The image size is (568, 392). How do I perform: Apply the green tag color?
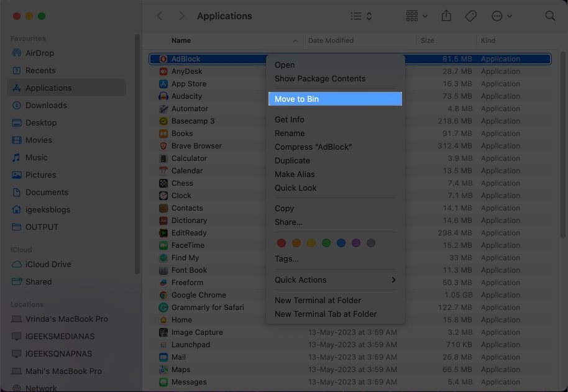coord(326,243)
